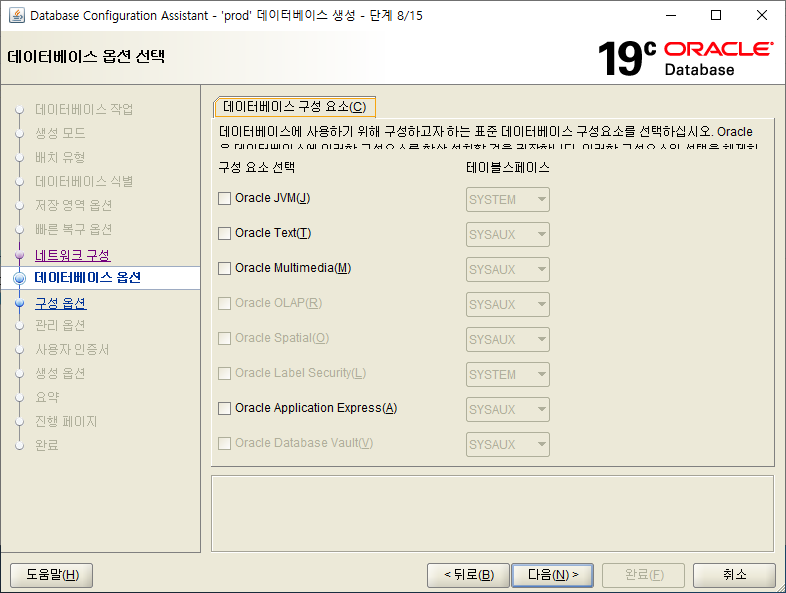The image size is (786, 593).
Task: Select the 데이터베이스 구성 요소(C) tab
Action: [295, 107]
